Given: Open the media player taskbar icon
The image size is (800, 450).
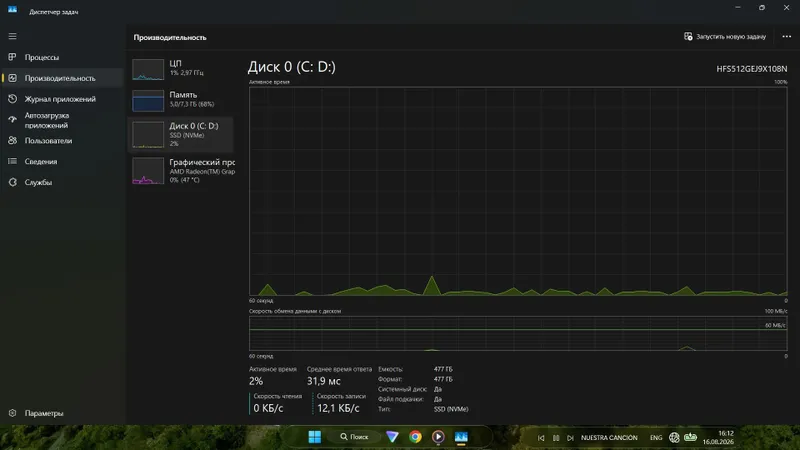Looking at the screenshot, I should [x=438, y=437].
